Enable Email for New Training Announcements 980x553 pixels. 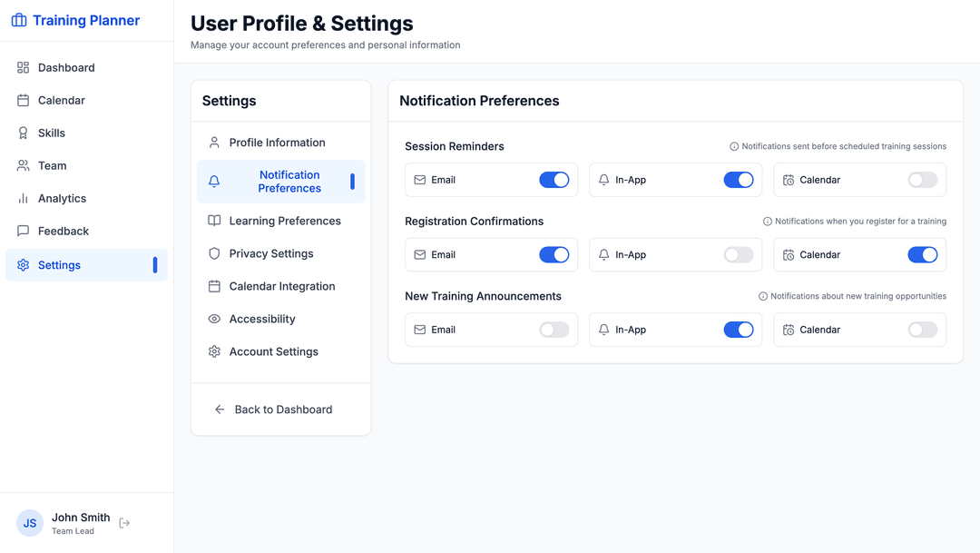(x=554, y=330)
